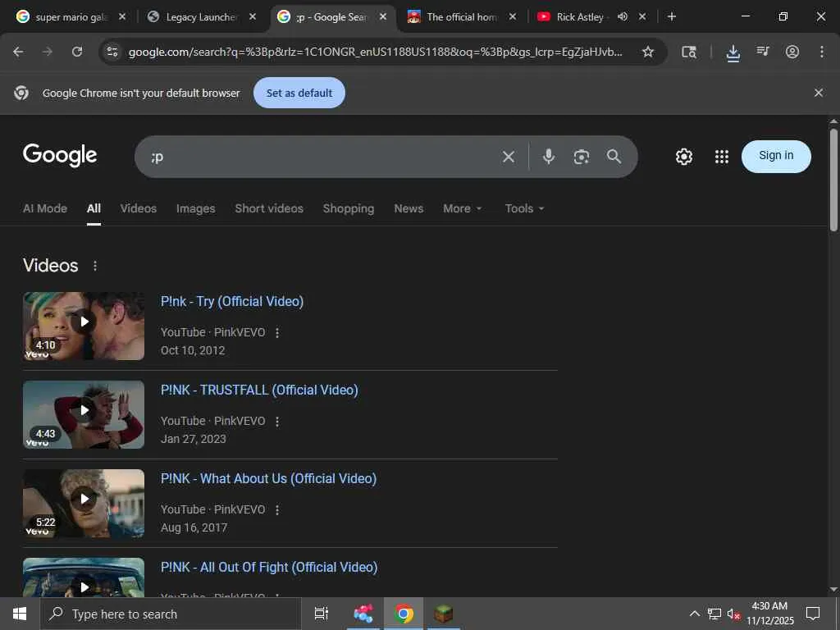The width and height of the screenshot is (840, 630).
Task: Open Chrome three-dot menu
Action: point(822,52)
